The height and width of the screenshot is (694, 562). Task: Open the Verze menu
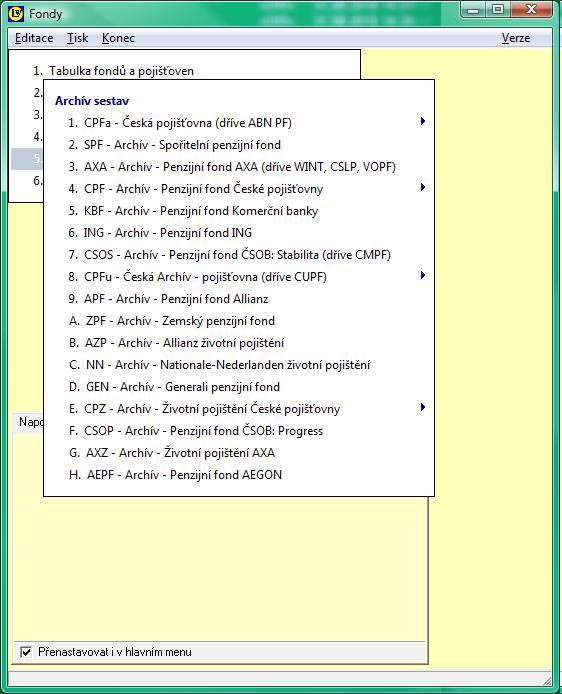(x=516, y=38)
